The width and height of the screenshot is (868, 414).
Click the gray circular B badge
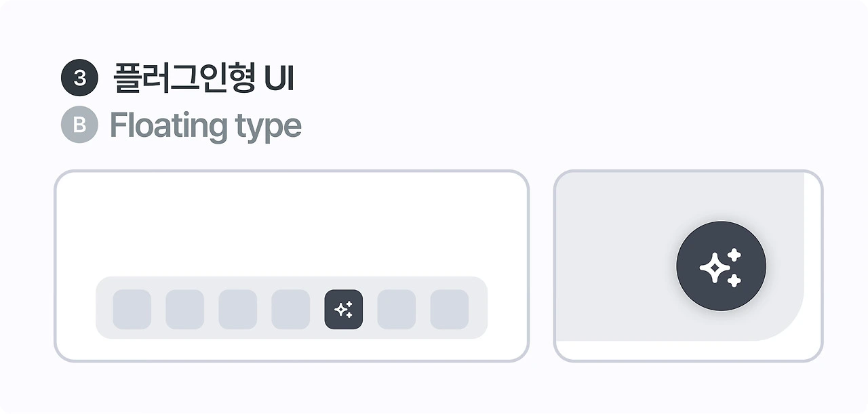tap(80, 125)
